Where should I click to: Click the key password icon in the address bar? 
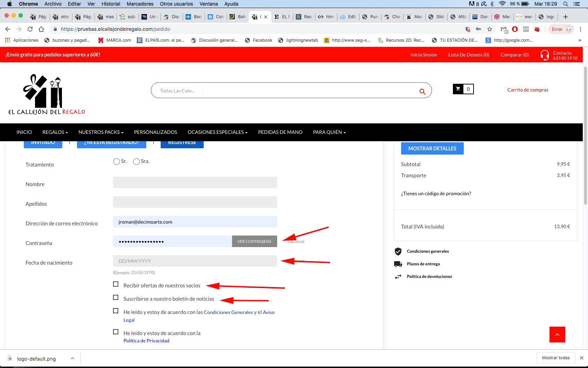pos(478,29)
